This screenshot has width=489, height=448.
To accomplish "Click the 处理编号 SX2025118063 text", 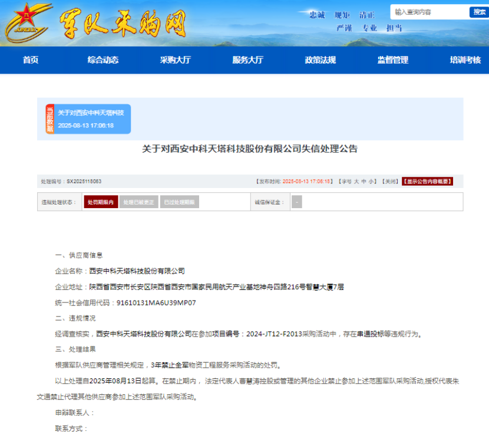I will click(71, 181).
